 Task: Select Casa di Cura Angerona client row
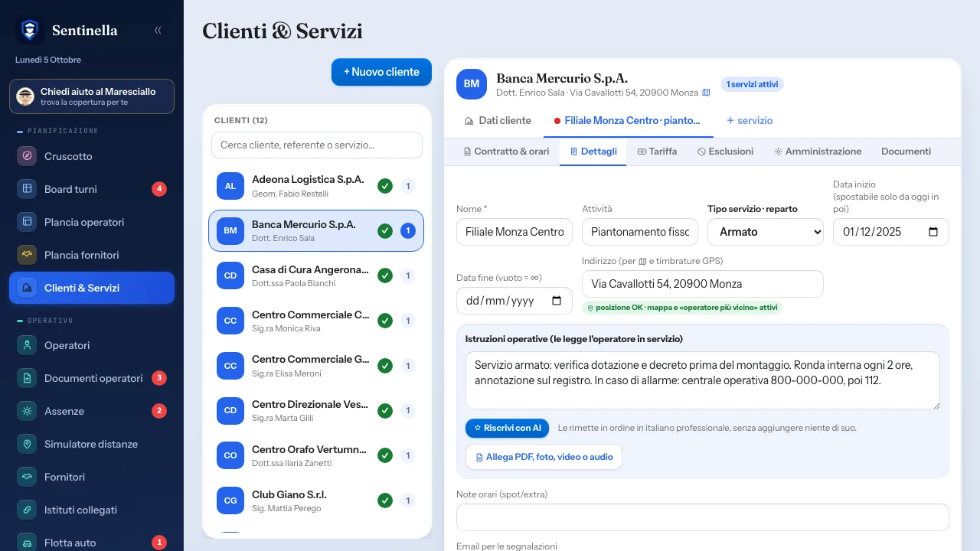click(x=316, y=275)
